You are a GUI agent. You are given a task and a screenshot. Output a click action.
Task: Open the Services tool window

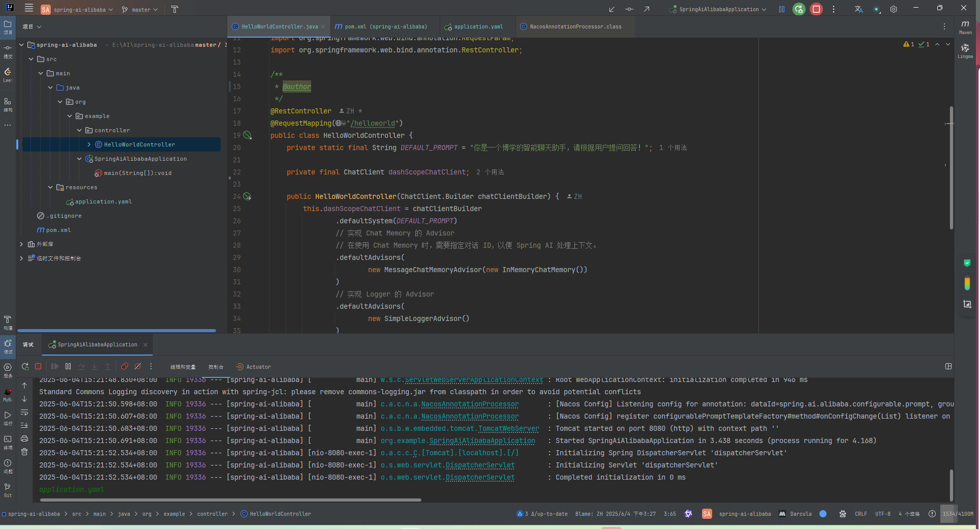pyautogui.click(x=8, y=370)
